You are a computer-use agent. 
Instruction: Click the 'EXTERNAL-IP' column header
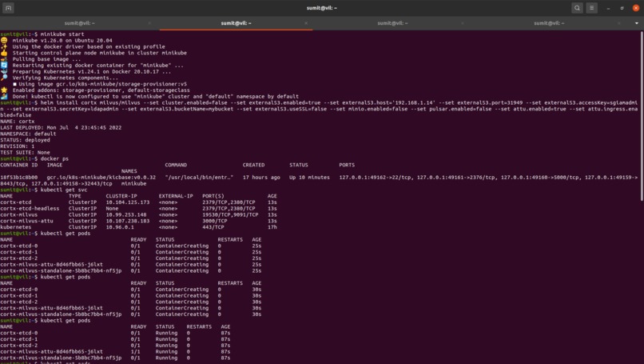pyautogui.click(x=176, y=196)
